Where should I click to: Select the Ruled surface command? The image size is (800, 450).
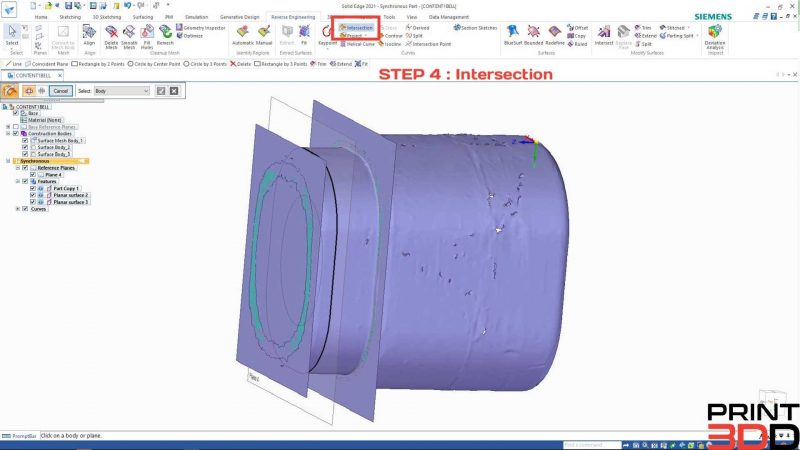point(577,44)
